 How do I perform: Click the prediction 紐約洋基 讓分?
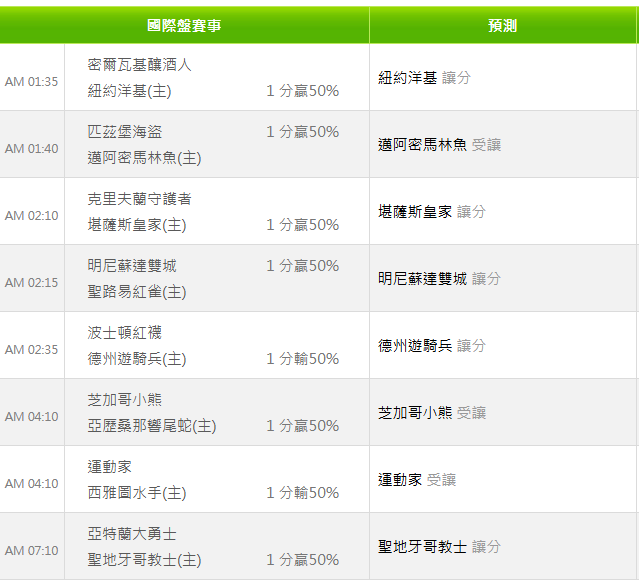424,77
